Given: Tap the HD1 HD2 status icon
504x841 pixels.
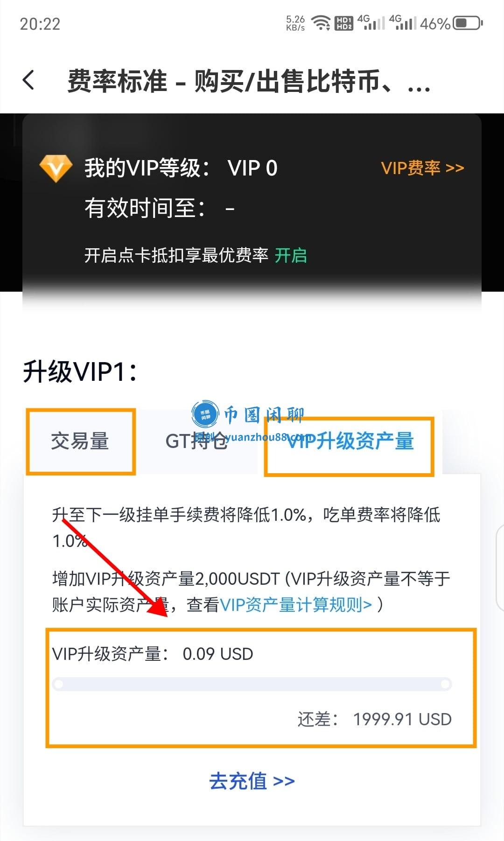Looking at the screenshot, I should pyautogui.click(x=344, y=23).
